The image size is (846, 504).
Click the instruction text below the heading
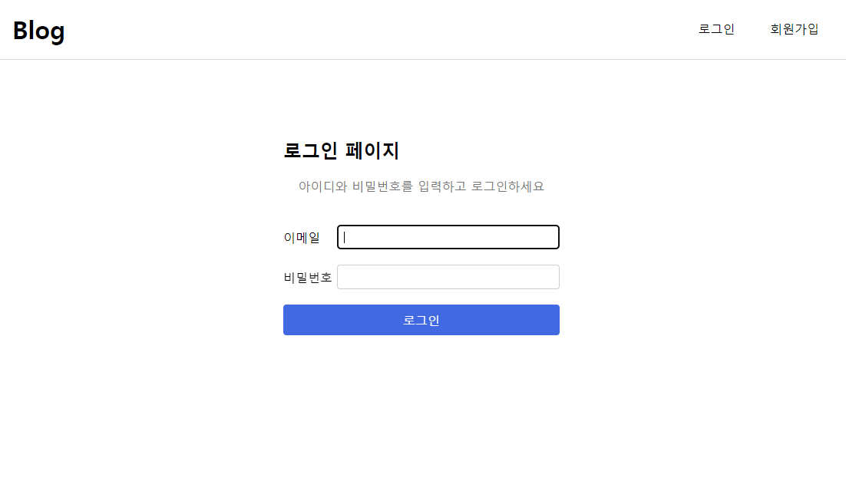tap(421, 186)
